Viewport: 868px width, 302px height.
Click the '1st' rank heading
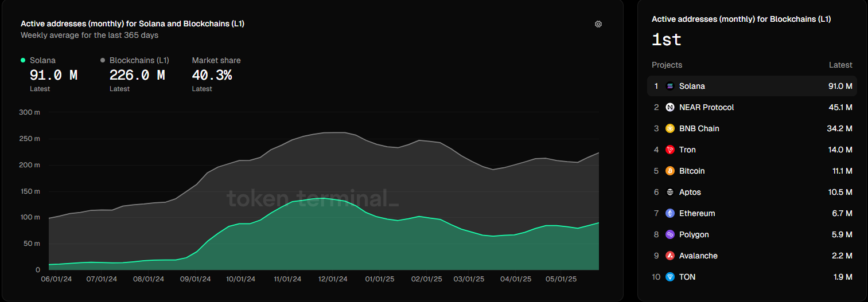coord(667,40)
